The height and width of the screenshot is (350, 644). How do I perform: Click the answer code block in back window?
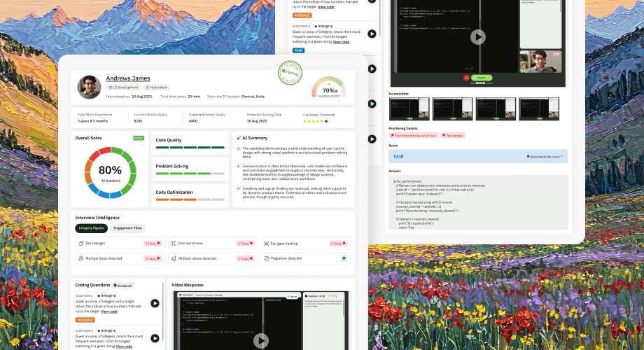point(479,202)
